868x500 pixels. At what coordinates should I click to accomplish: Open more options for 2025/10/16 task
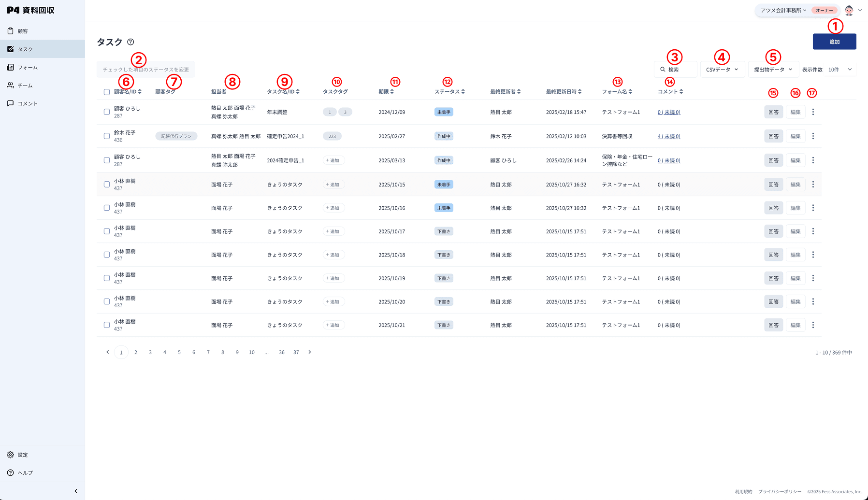tap(813, 208)
